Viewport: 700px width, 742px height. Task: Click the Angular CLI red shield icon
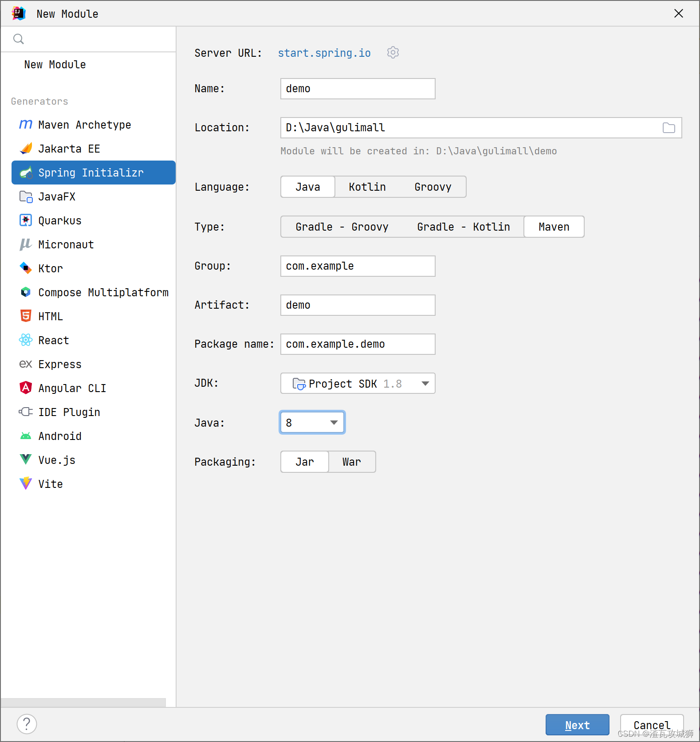pyautogui.click(x=26, y=388)
